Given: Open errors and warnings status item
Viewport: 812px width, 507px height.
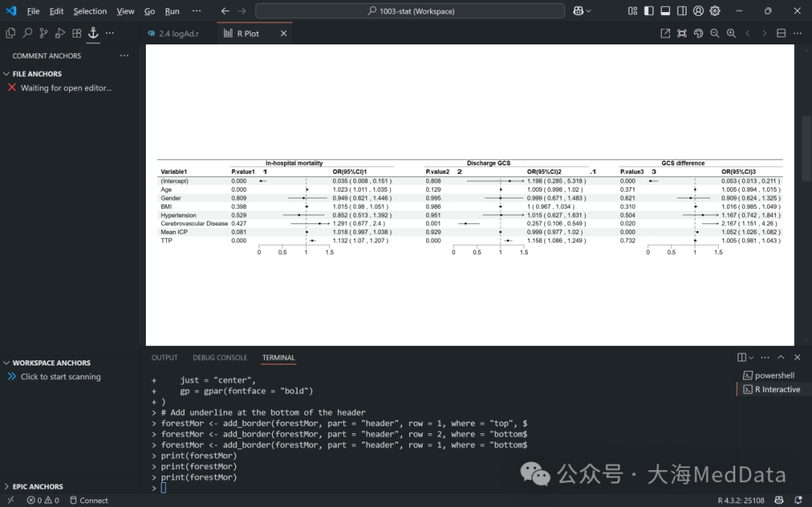Looking at the screenshot, I should [x=43, y=500].
